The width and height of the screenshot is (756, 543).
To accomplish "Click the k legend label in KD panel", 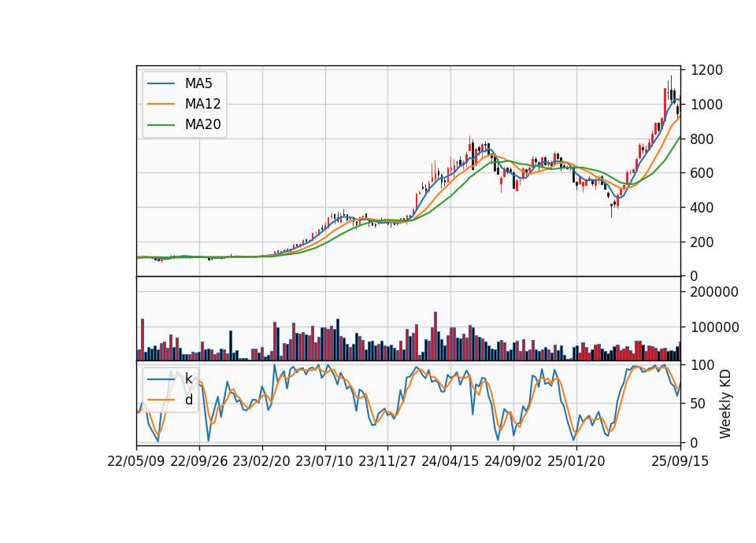I will [188, 379].
